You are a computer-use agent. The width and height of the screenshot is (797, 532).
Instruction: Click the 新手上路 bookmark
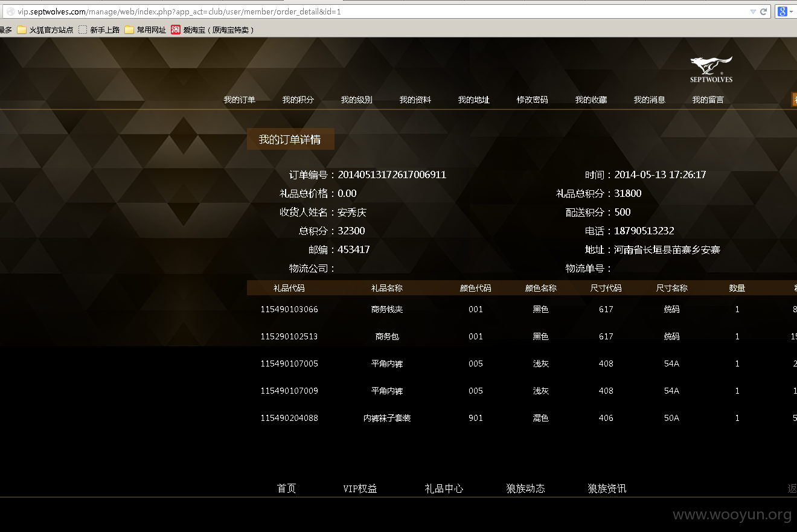point(99,30)
